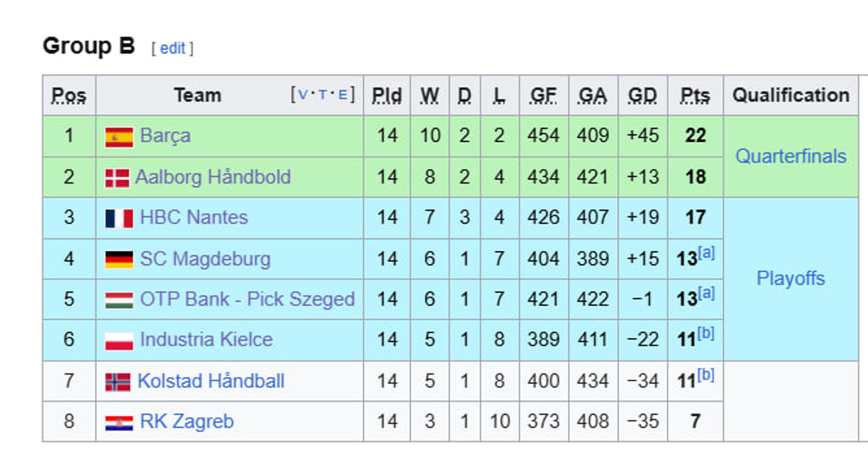Click the Danish flag next to Aalborg Håndbold
This screenshot has width=868, height=463.
coord(117,177)
